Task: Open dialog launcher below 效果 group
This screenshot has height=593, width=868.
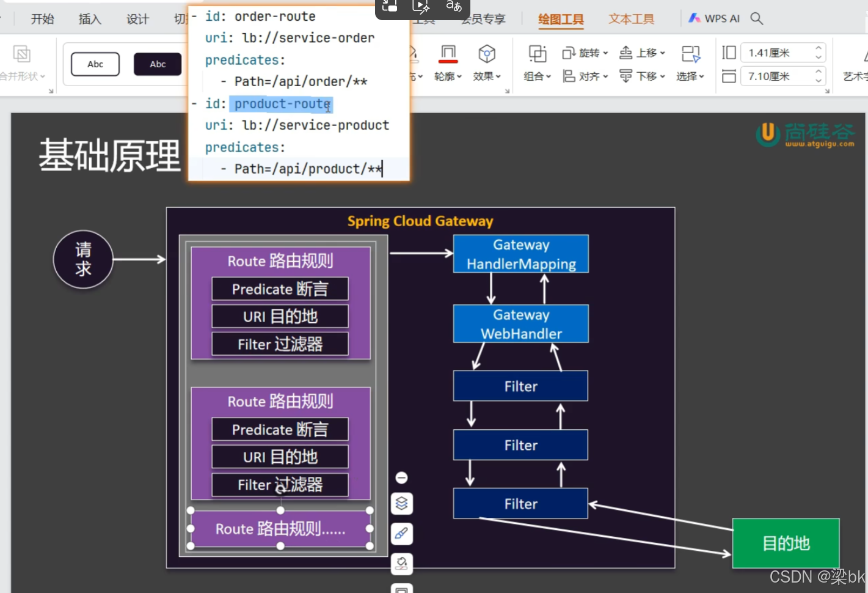Action: (x=507, y=91)
